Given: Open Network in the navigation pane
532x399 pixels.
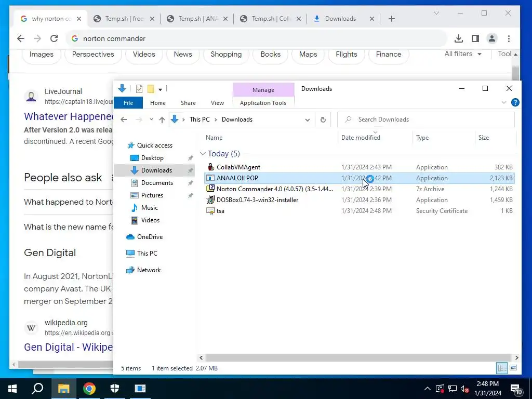Looking at the screenshot, I should click(x=149, y=270).
